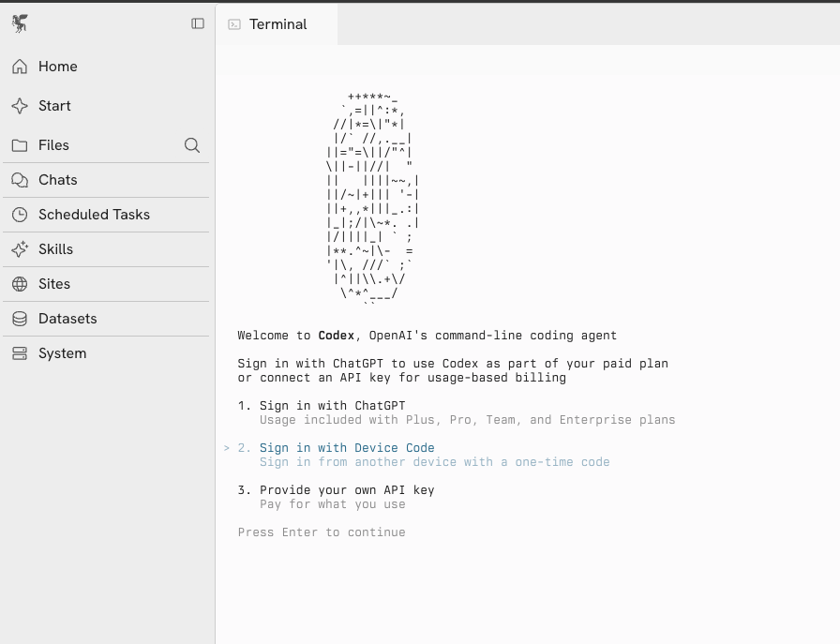Image resolution: width=840 pixels, height=644 pixels.
Task: Select option 3 Provide your own API key
Action: tap(336, 490)
